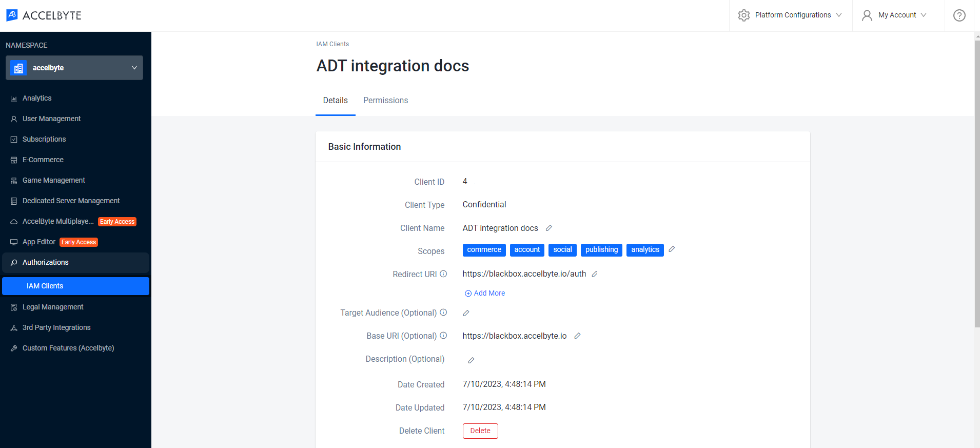Click the Date Created value

pos(504,384)
